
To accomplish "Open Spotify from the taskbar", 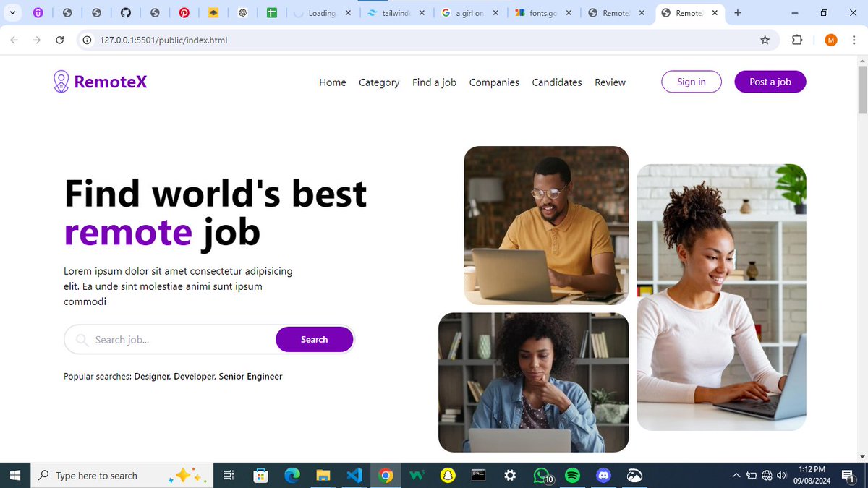I will click(572, 475).
